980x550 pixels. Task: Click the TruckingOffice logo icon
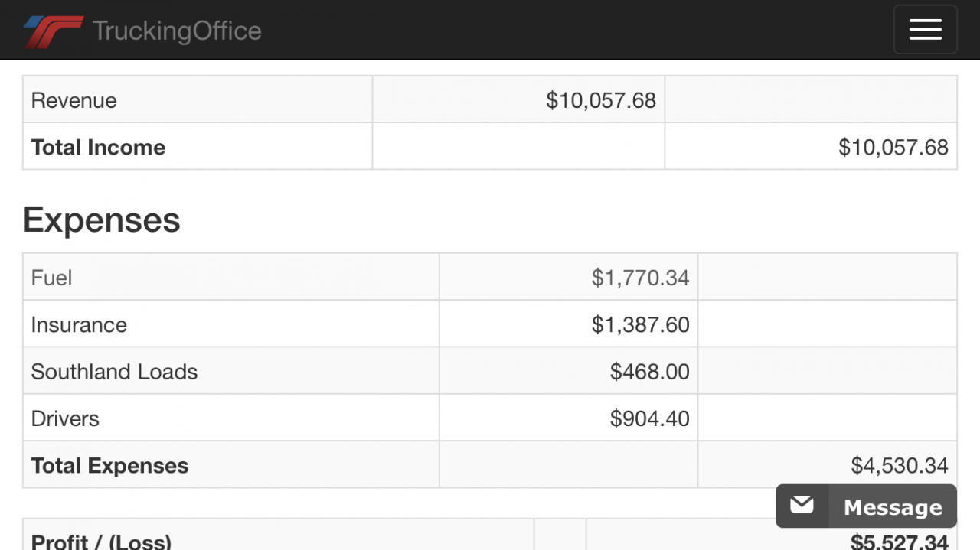[x=53, y=31]
